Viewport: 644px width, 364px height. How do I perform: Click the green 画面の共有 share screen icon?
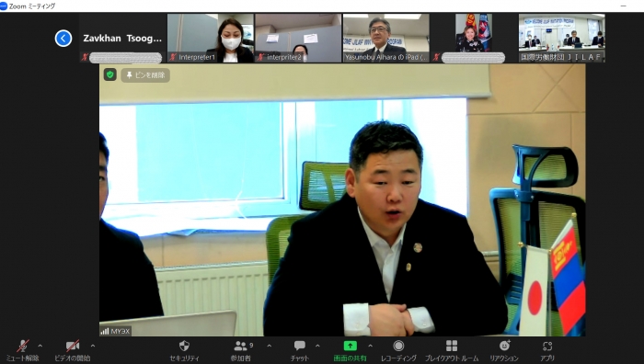click(x=350, y=346)
